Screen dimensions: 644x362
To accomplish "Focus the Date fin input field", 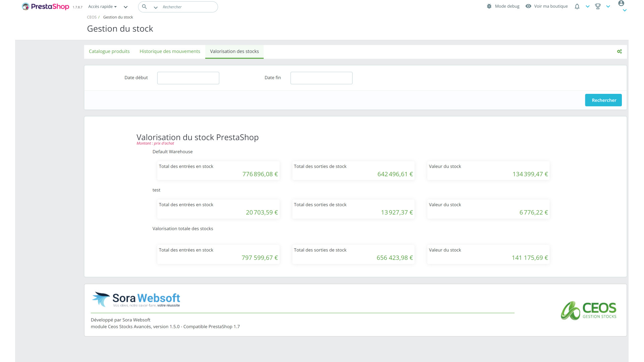I will point(321,78).
